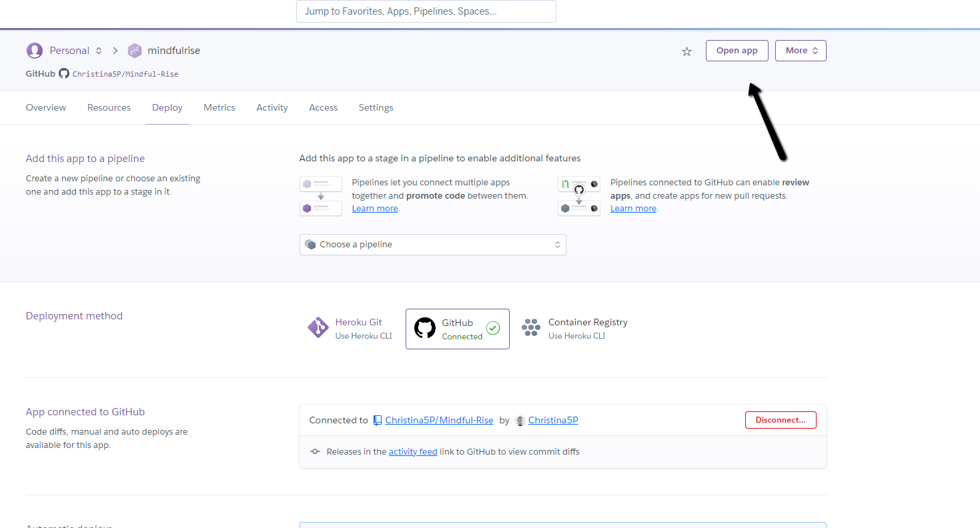
Task: Open the Christina5P/Mindful-Rise repository link
Action: tap(439, 420)
